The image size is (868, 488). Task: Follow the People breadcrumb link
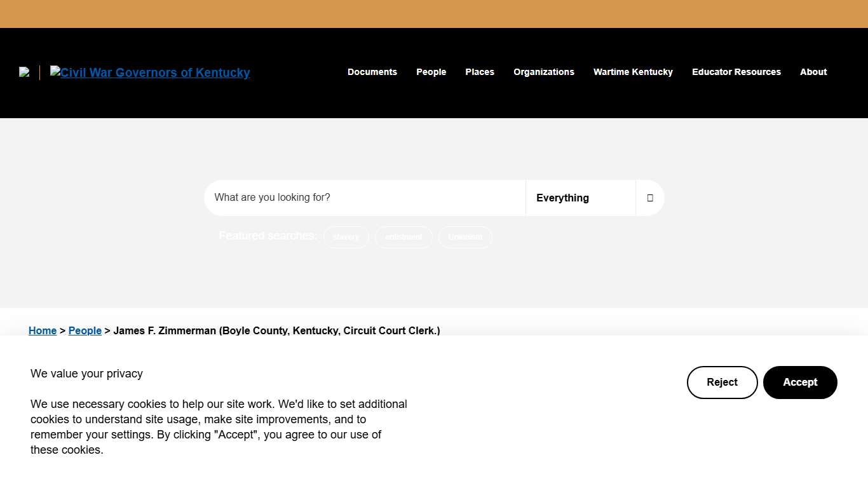(x=85, y=330)
